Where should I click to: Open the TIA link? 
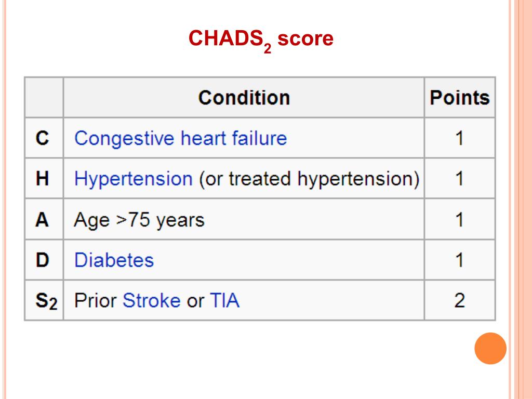(224, 301)
